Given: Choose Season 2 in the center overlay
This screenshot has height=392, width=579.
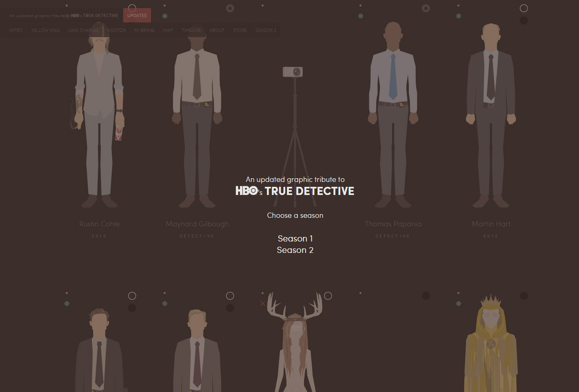Looking at the screenshot, I should [x=295, y=250].
